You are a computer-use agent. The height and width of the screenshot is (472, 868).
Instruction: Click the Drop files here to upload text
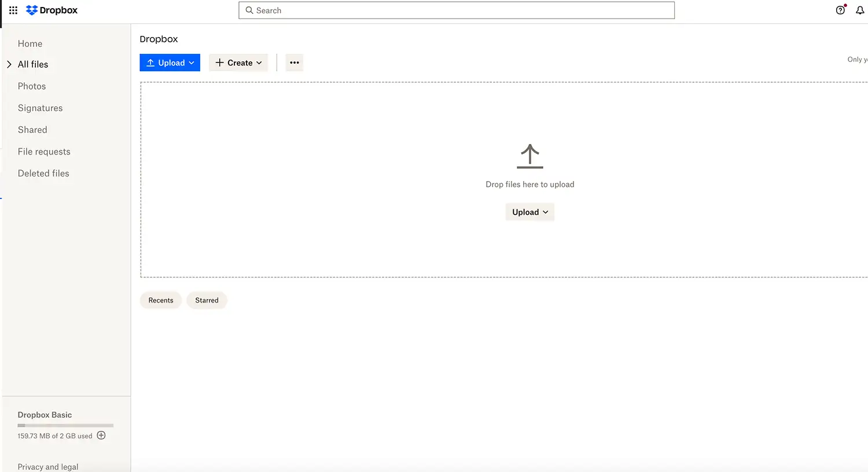pos(530,185)
